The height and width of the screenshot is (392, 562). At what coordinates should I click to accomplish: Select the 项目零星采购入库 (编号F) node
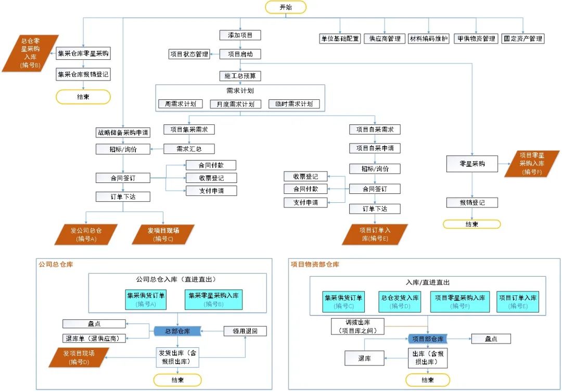pyautogui.click(x=532, y=164)
